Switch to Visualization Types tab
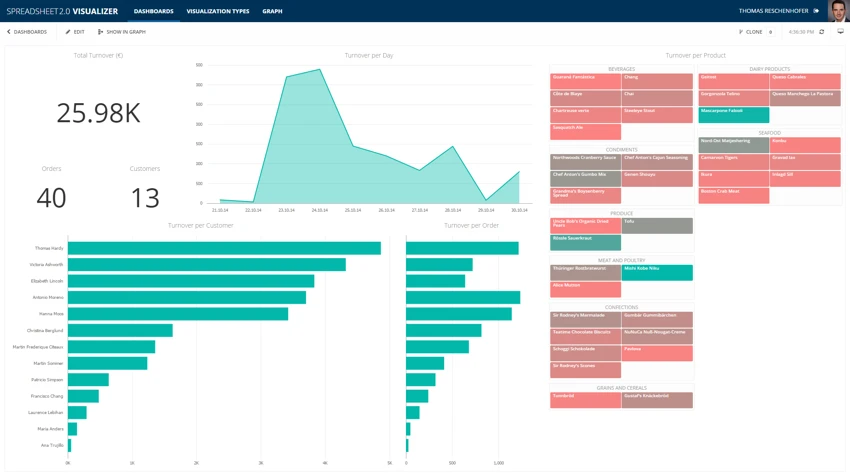Image resolution: width=850 pixels, height=476 pixels. 218,11
